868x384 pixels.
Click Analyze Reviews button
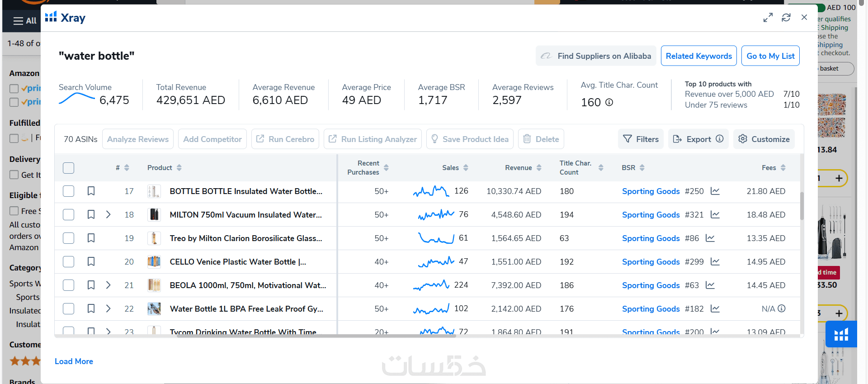(x=138, y=139)
